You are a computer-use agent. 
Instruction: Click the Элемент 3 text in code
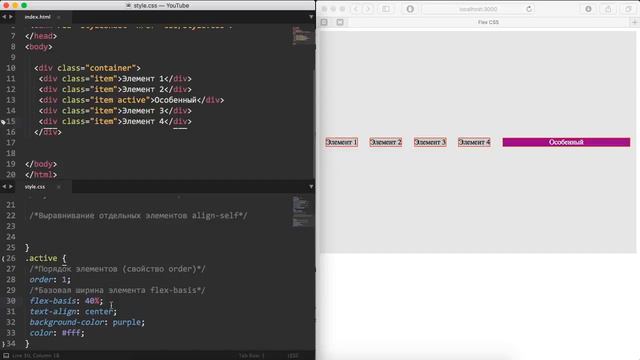point(142,111)
